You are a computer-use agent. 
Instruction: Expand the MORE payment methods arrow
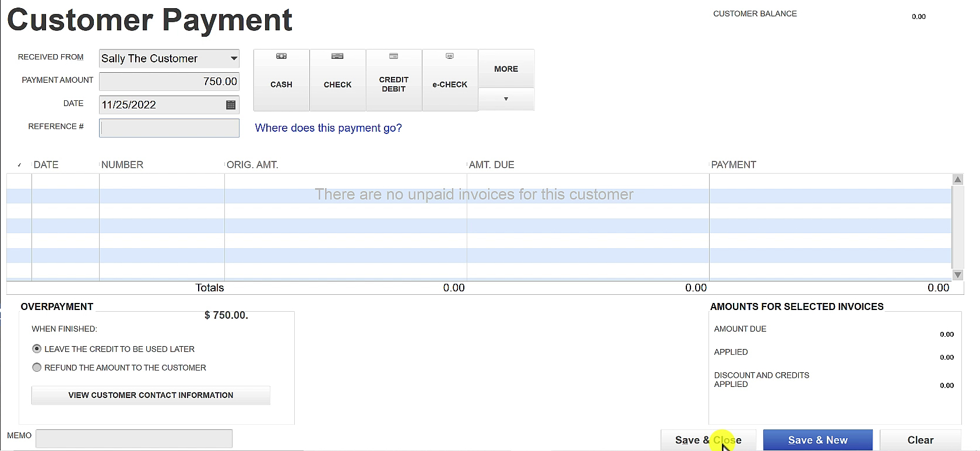[x=506, y=99]
